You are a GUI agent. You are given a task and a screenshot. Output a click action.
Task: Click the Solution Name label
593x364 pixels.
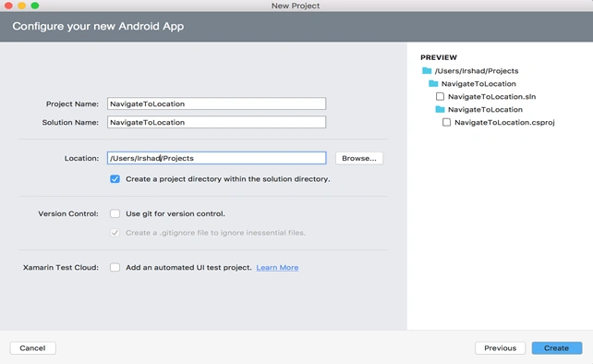70,122
